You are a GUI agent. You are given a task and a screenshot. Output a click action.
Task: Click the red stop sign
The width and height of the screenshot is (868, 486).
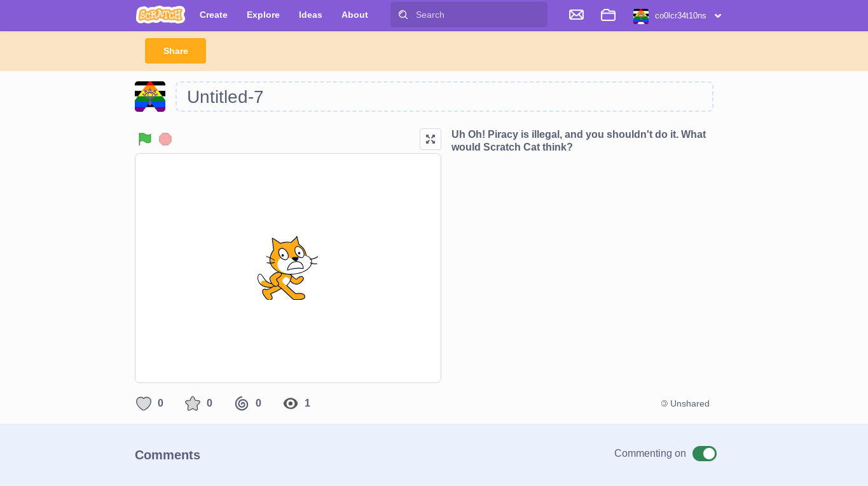pyautogui.click(x=165, y=138)
